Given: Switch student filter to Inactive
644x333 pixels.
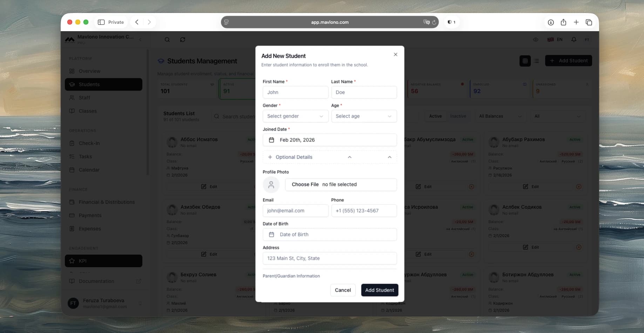Looking at the screenshot, I should [x=458, y=116].
